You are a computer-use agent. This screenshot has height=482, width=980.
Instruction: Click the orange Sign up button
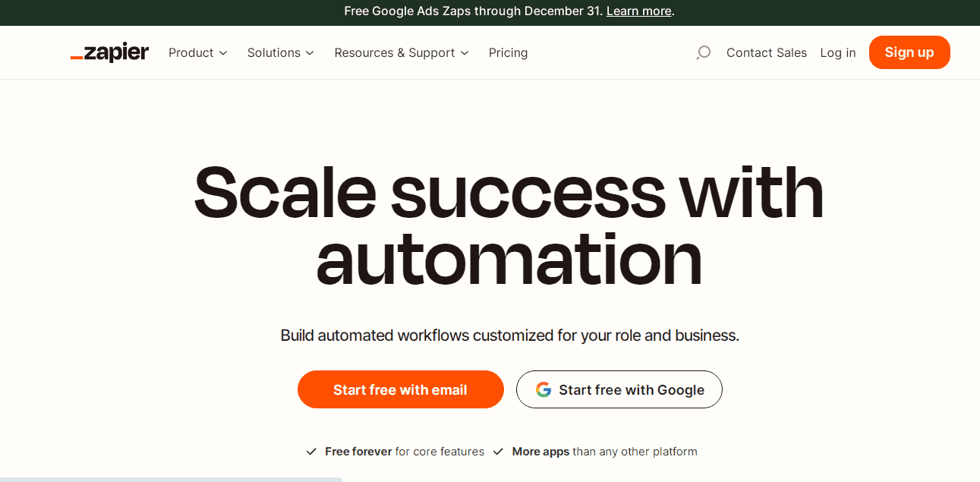[909, 52]
